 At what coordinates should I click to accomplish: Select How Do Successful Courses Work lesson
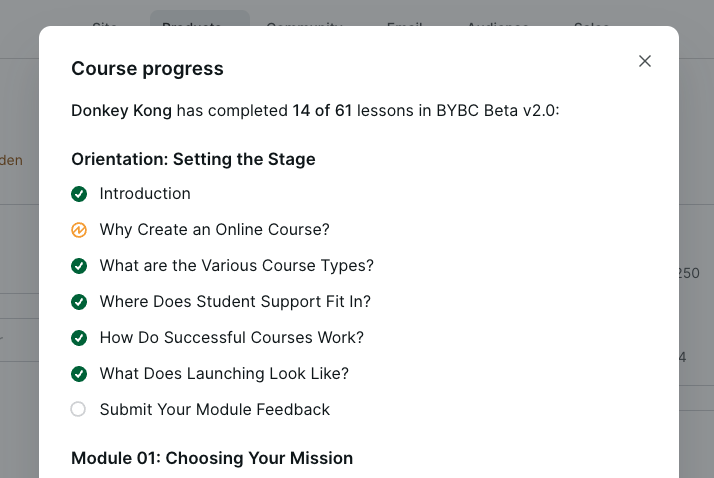click(x=231, y=338)
